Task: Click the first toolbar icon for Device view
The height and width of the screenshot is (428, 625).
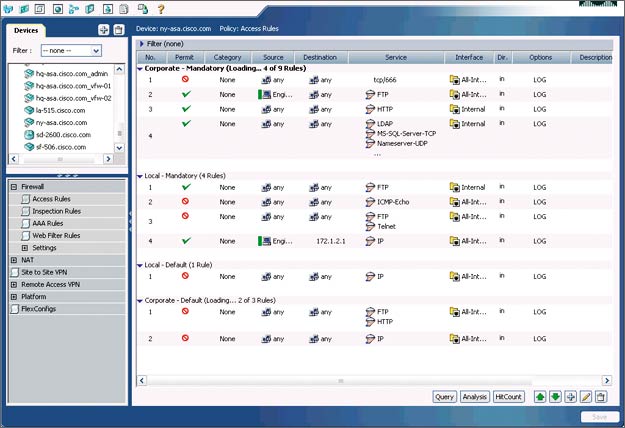Action: click(x=8, y=9)
